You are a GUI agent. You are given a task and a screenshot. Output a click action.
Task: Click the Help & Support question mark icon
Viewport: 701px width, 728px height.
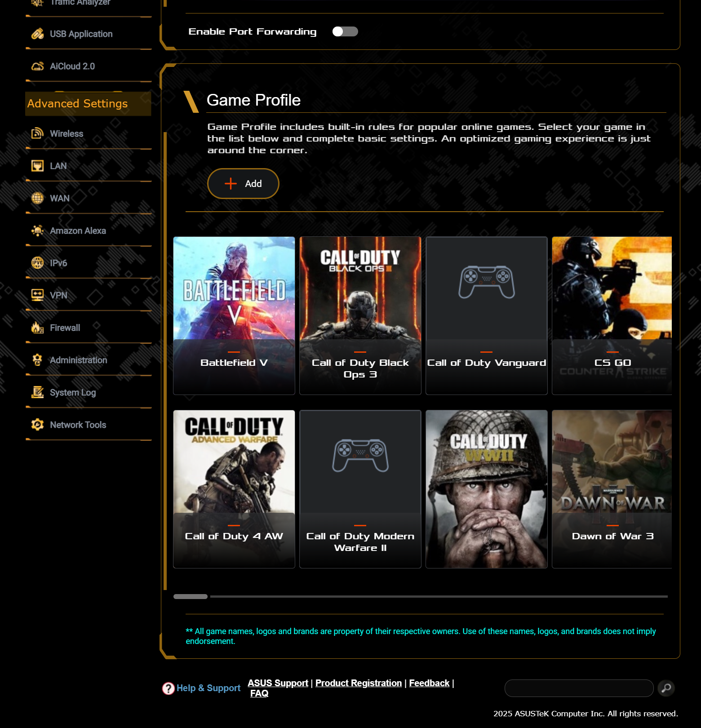coord(169,688)
